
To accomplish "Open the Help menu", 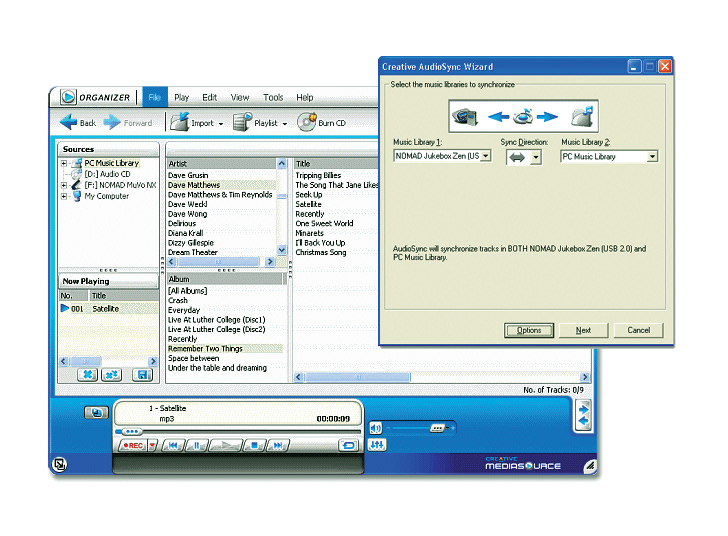I will coord(305,97).
